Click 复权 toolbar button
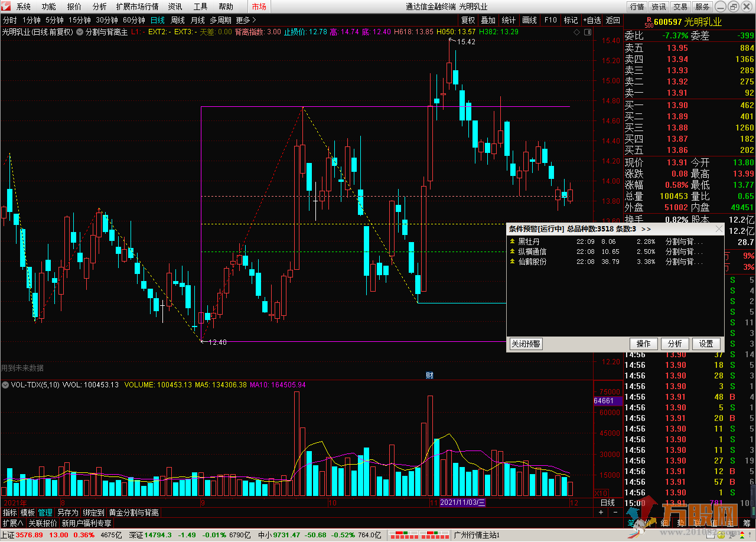Screen dimensions: 756x542 pos(468,20)
